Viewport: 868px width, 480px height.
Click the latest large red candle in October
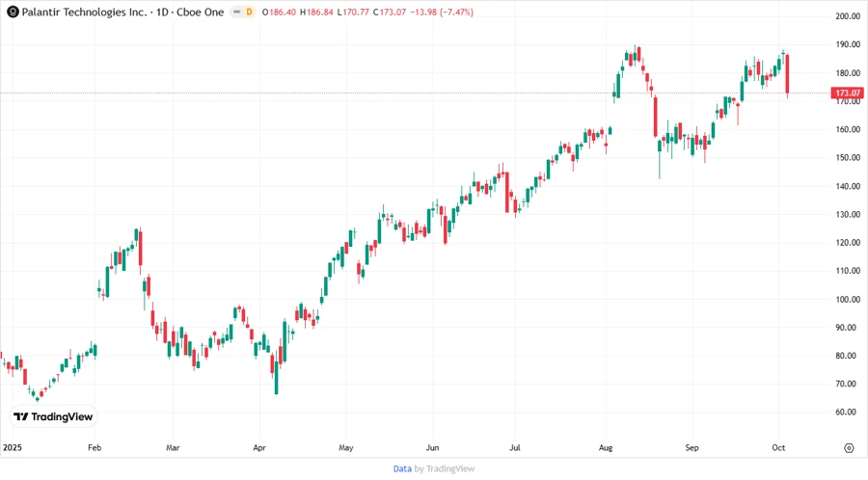(788, 74)
